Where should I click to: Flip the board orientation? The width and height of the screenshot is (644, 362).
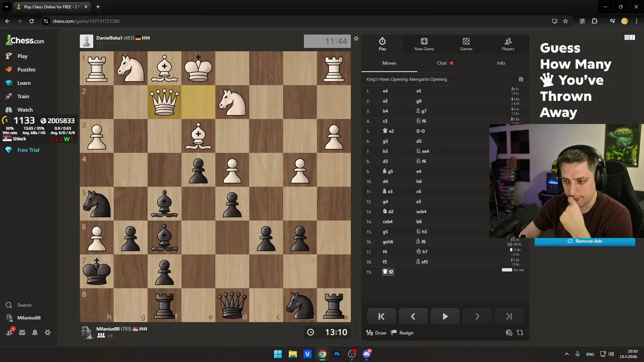click(520, 333)
